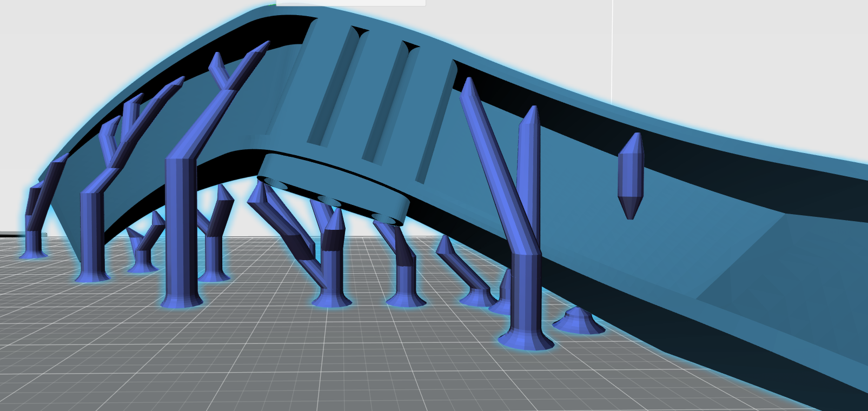Click the lone cone-shaped support base without pillar
The height and width of the screenshot is (411, 868).
(x=579, y=320)
